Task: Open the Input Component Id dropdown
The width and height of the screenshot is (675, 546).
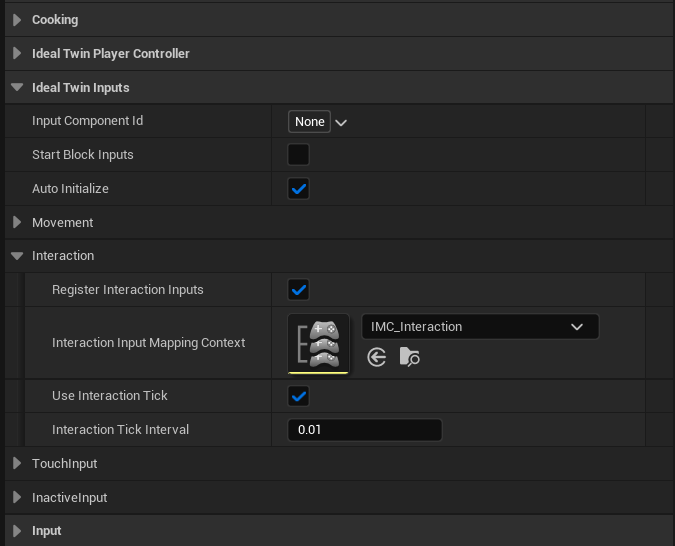Action: point(318,122)
